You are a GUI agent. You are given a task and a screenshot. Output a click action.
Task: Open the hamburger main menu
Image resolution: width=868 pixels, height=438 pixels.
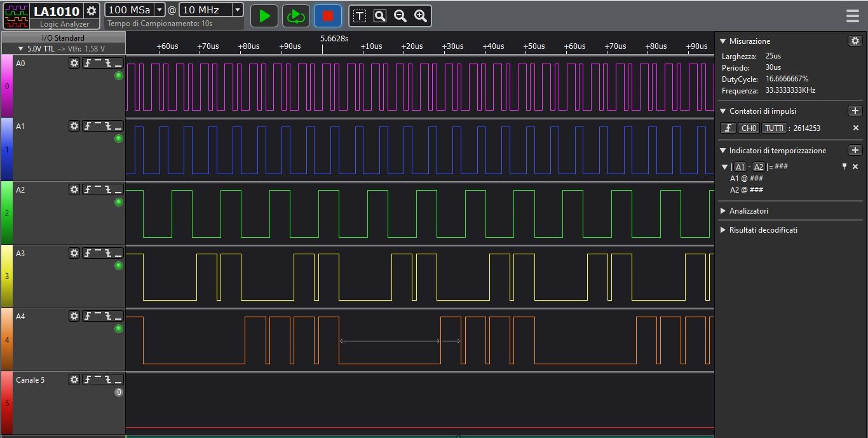(853, 16)
